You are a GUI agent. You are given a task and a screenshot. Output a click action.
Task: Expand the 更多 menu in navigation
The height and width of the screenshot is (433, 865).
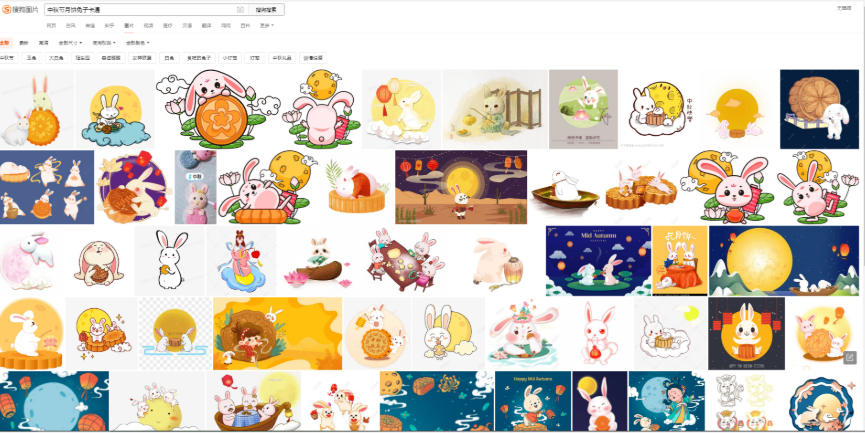pyautogui.click(x=265, y=25)
